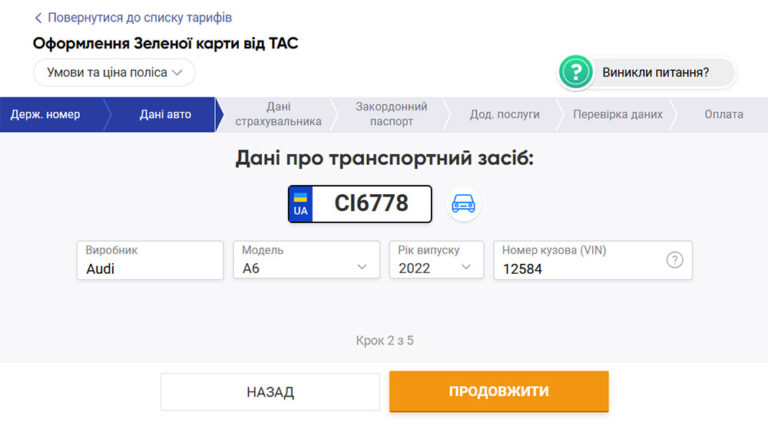Go to the Оплата step

click(x=723, y=115)
